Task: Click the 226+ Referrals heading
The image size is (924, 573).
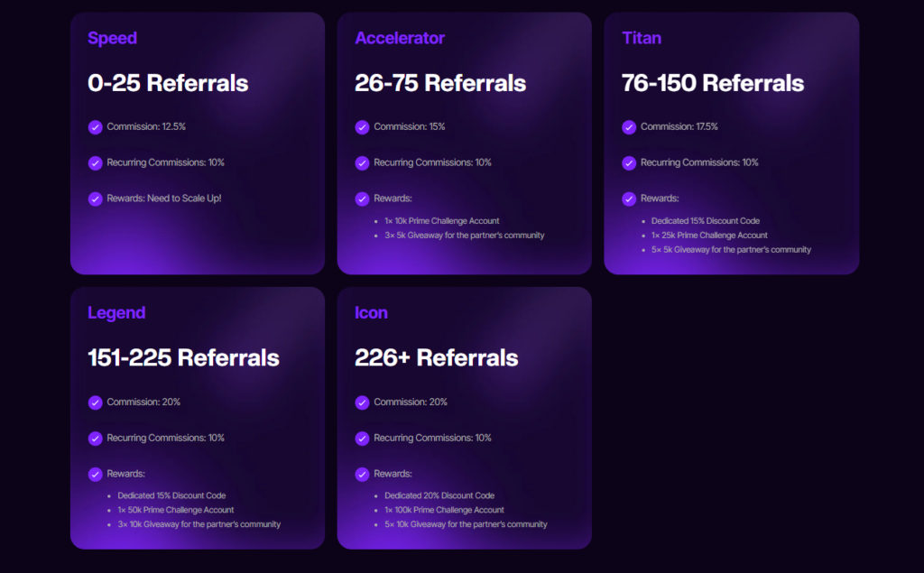Action: point(436,358)
